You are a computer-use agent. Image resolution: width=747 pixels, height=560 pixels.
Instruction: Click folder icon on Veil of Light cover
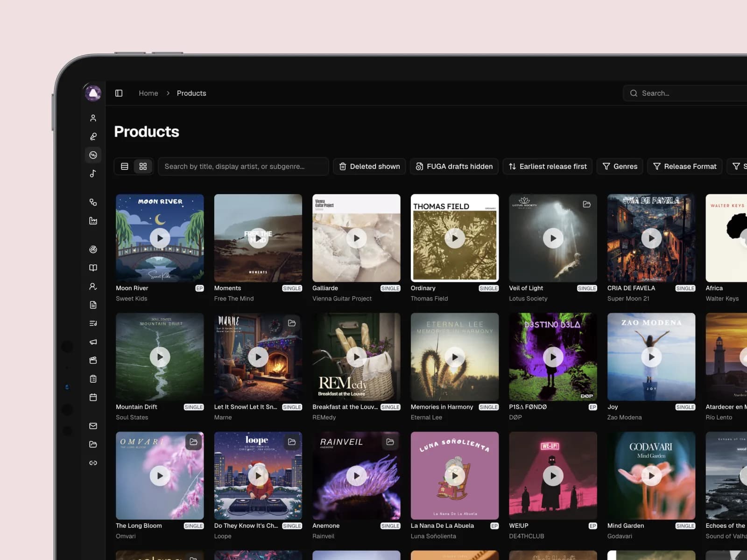pos(587,204)
